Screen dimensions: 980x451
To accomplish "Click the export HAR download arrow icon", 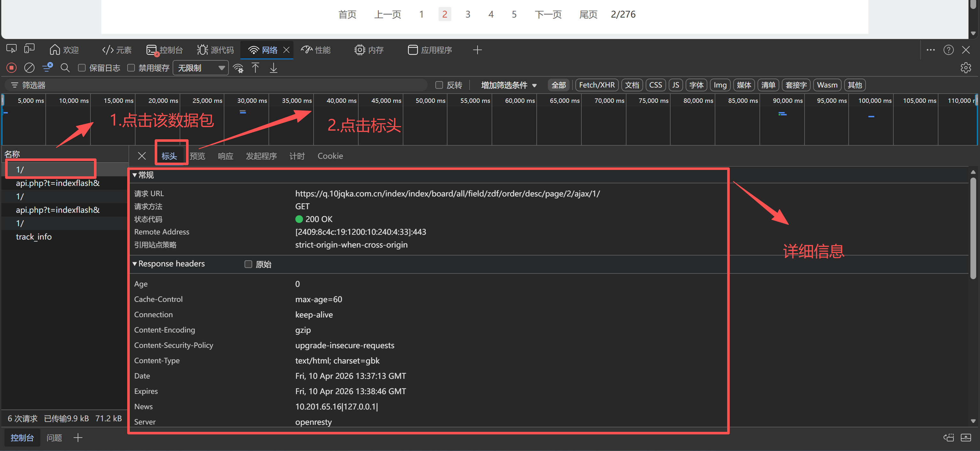I will (x=274, y=68).
